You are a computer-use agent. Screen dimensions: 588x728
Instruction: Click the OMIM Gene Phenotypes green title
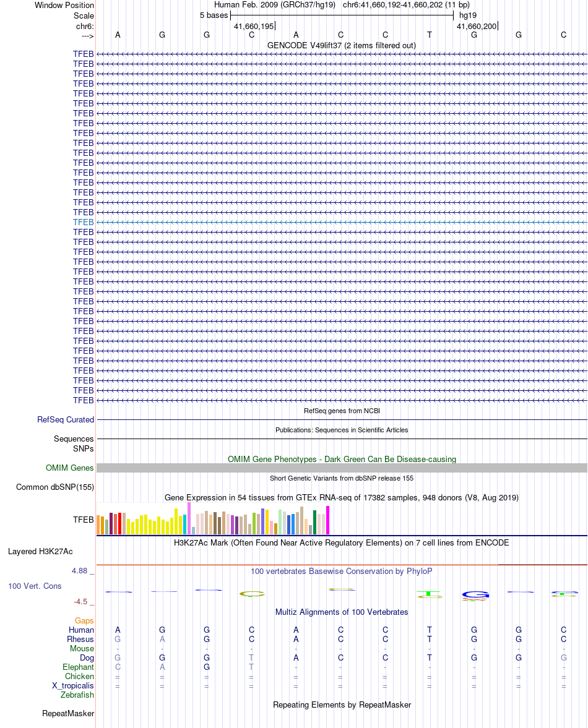pos(342,459)
